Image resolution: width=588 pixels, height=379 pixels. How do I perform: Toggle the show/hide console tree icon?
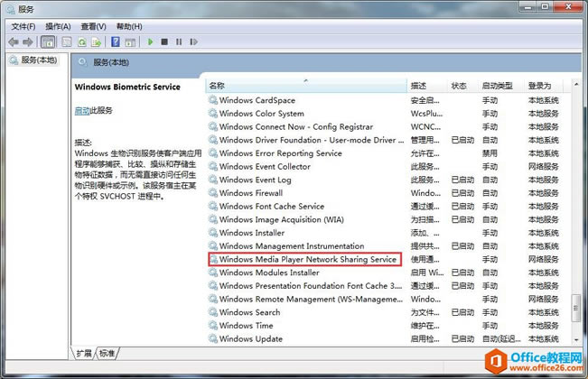coord(48,42)
